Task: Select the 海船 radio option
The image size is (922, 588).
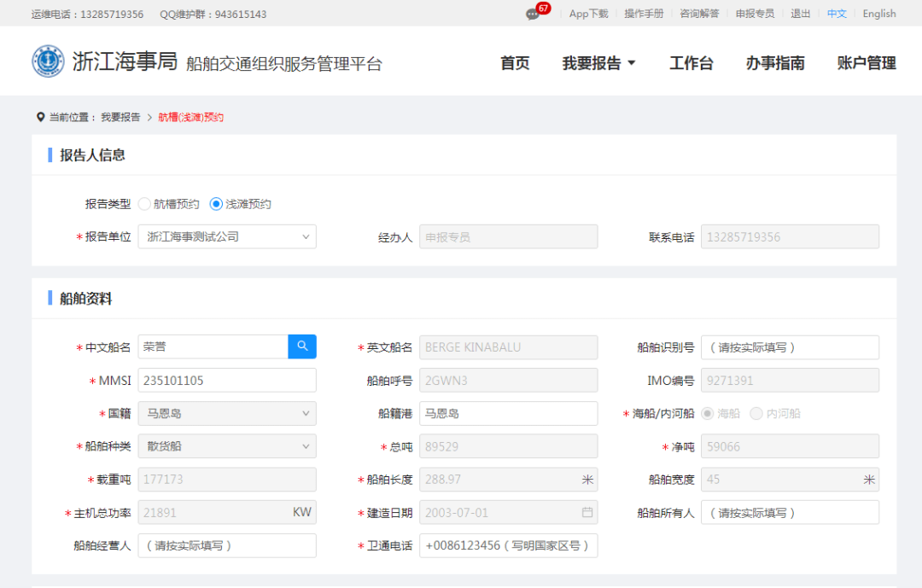Action: tap(708, 413)
